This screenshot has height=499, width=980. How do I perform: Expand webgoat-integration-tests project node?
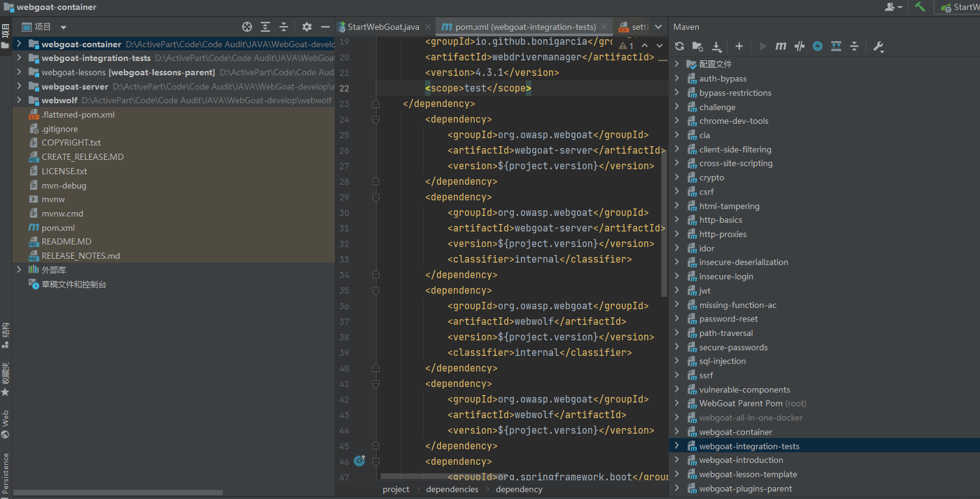(19, 57)
